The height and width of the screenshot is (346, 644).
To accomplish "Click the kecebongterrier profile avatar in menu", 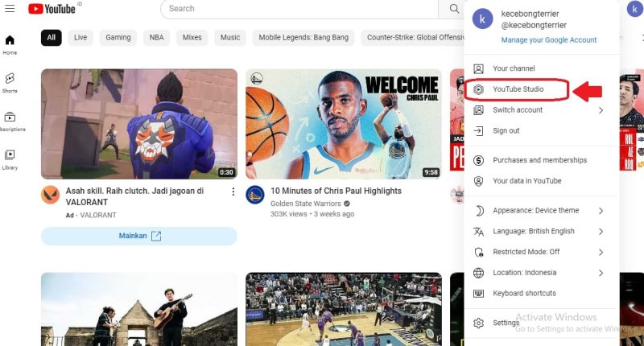I will pos(482,19).
